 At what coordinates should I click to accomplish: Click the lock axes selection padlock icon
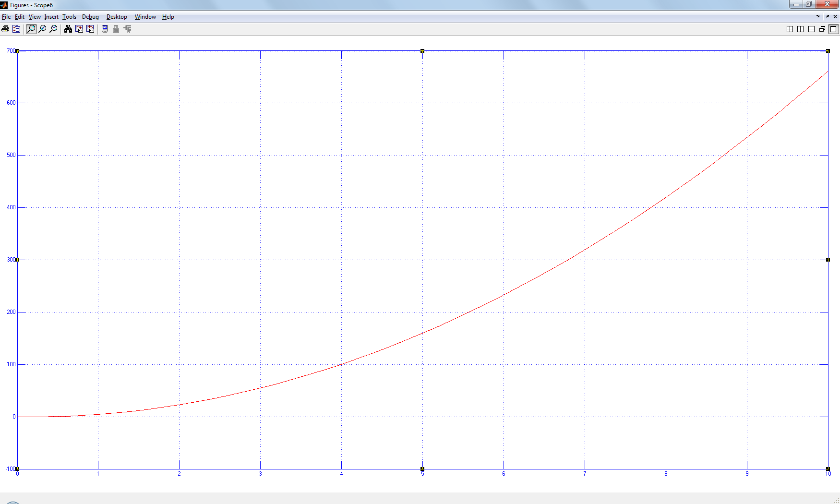coord(116,29)
